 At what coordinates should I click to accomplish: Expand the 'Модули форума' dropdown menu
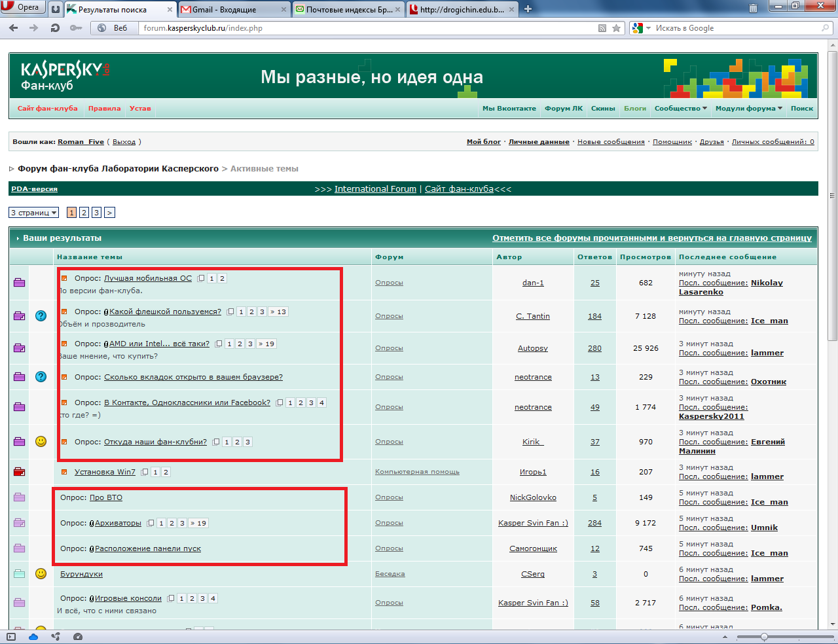point(748,109)
